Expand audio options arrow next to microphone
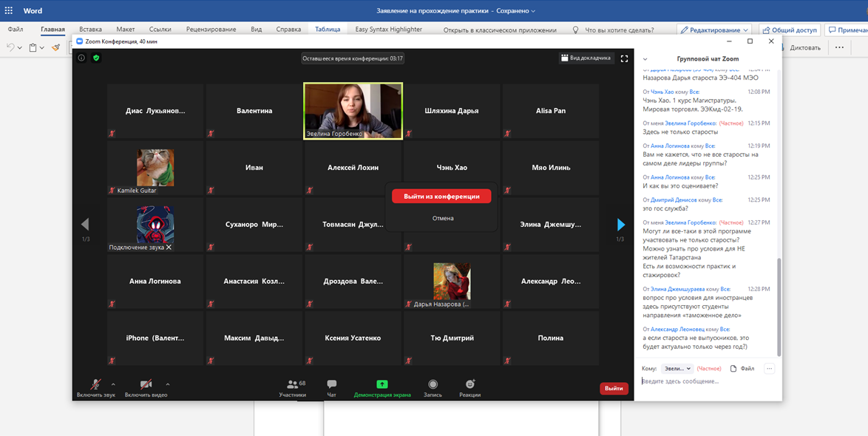Screen dimensions: 868x436 tap(113, 384)
